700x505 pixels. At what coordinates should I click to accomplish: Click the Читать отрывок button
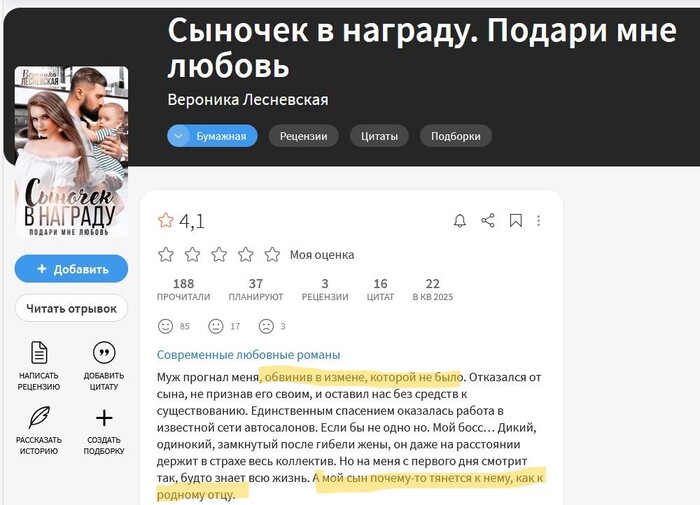(x=71, y=309)
